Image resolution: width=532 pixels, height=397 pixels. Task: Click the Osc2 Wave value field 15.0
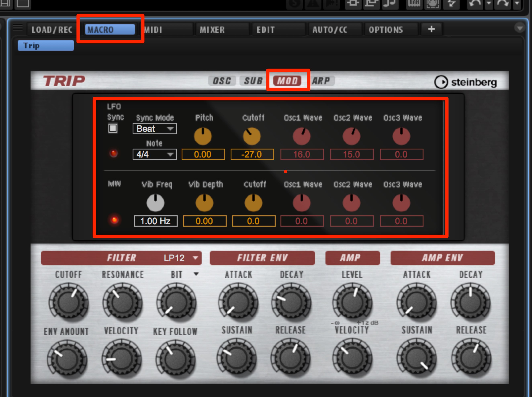[352, 154]
